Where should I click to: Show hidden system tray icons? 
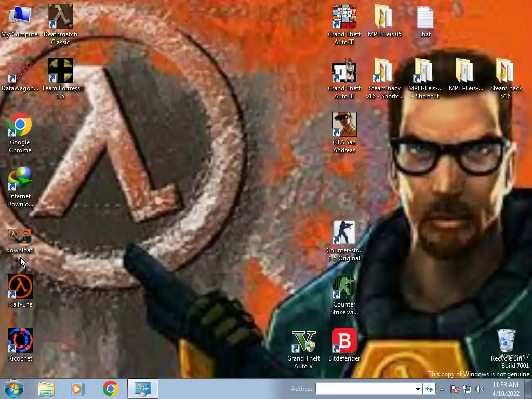click(442, 389)
